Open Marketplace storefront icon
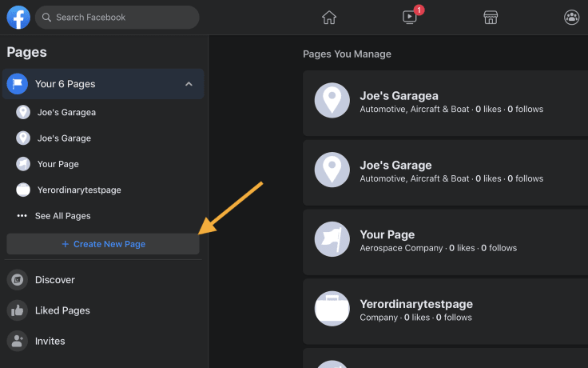The width and height of the screenshot is (588, 368). point(491,18)
